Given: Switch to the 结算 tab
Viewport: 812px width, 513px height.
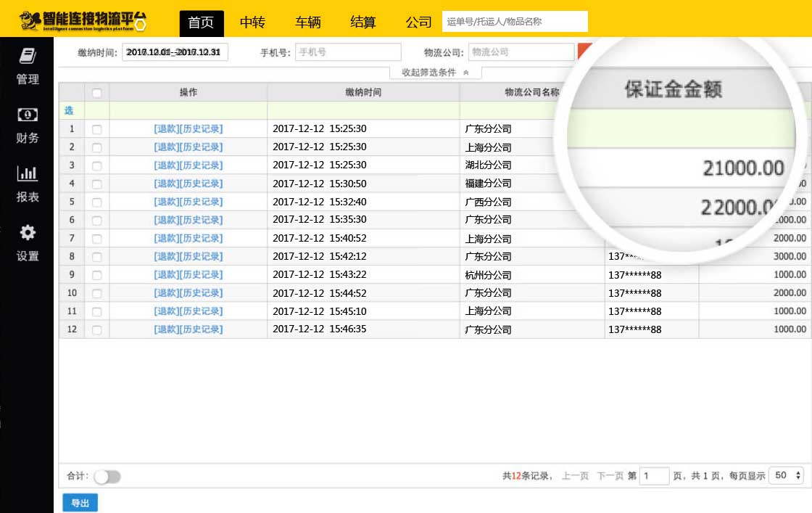Looking at the screenshot, I should (x=363, y=22).
